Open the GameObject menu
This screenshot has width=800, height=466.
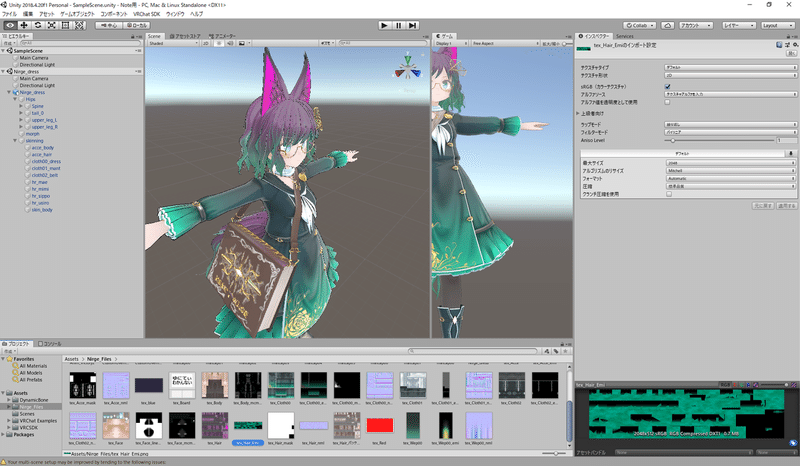pyautogui.click(x=78, y=14)
